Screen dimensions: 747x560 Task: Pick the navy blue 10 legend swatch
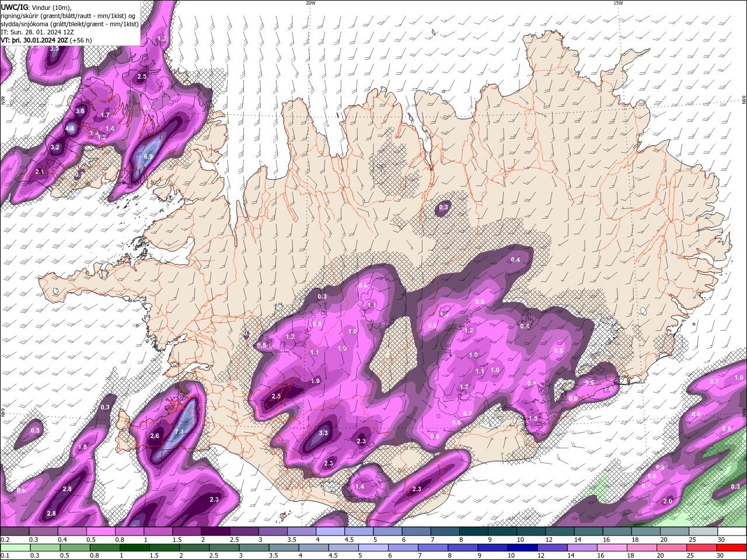click(522, 548)
